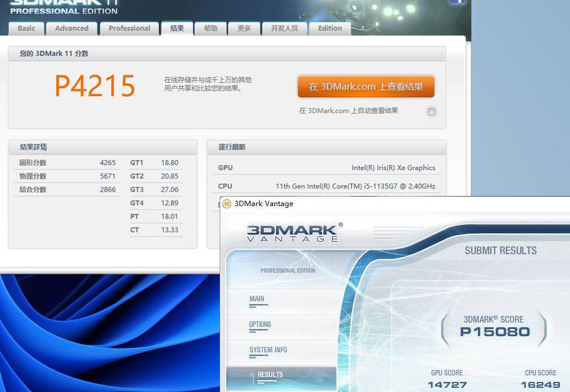The height and width of the screenshot is (392, 570).
Task: Click the Vantage CPU score 16249
Action: (540, 385)
